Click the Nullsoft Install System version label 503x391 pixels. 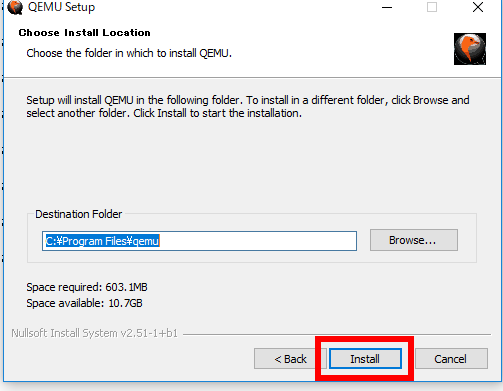pos(94,333)
